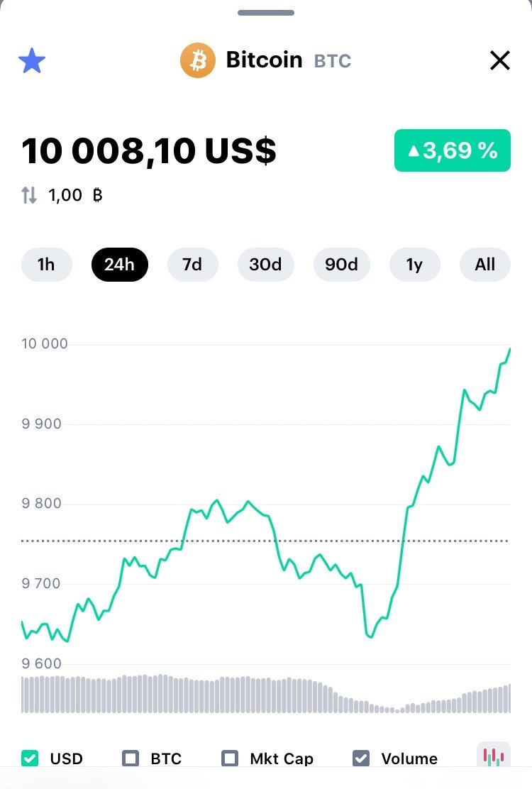This screenshot has width=532, height=789.
Task: Switch chart to 7d range
Action: click(x=192, y=265)
